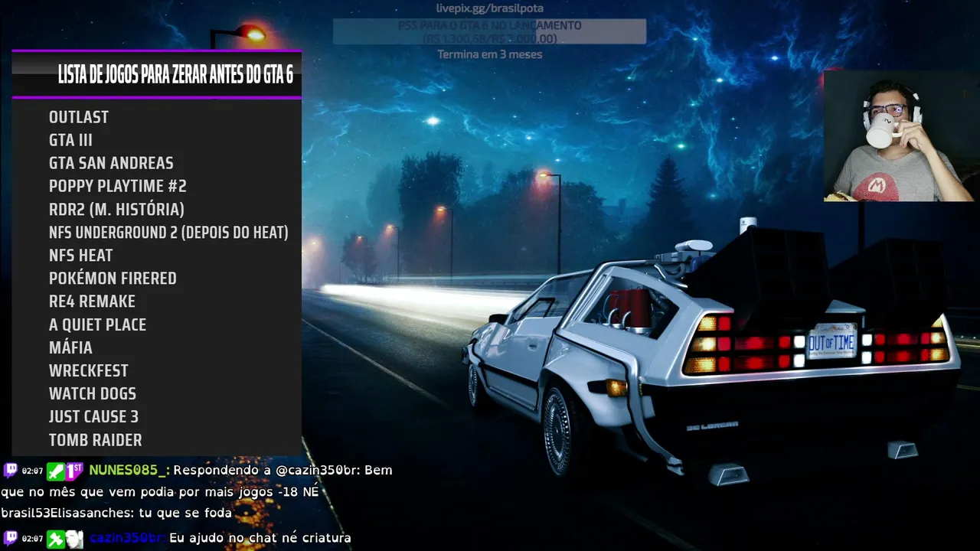Select MÁFIA in the games list
The width and height of the screenshot is (980, 551).
point(70,347)
